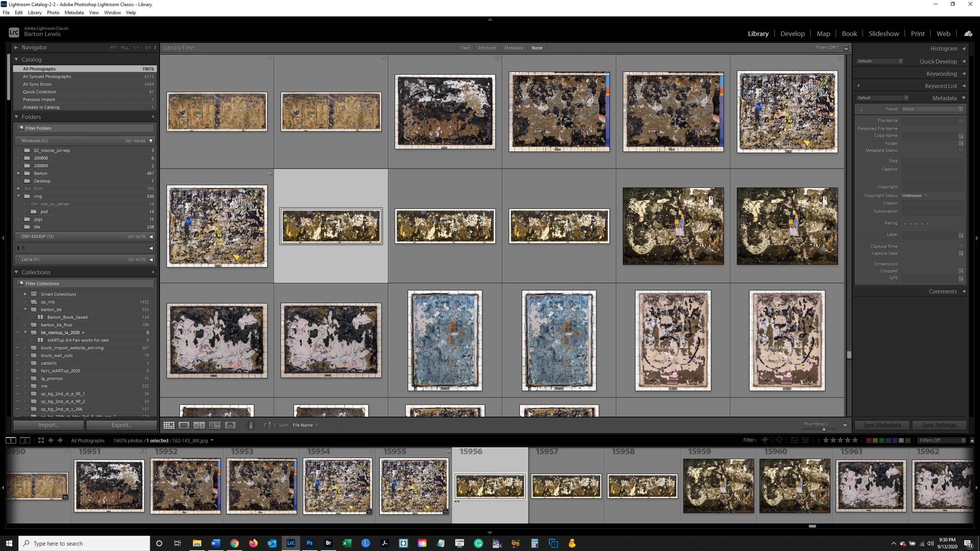Viewport: 980px width, 551px height.
Task: Select the Quick Collection catalog entry
Action: [x=39, y=92]
